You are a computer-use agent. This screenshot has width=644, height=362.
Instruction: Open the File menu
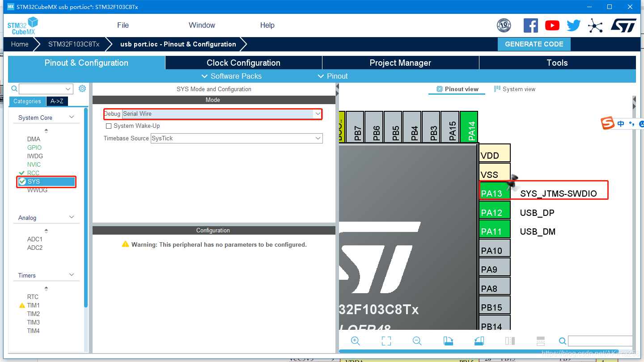coord(123,25)
